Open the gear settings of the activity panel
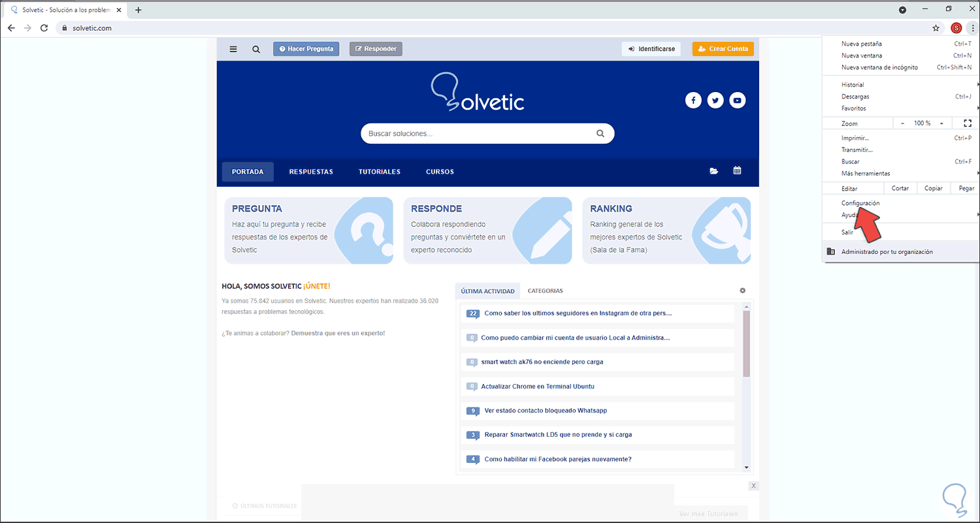 (x=742, y=291)
